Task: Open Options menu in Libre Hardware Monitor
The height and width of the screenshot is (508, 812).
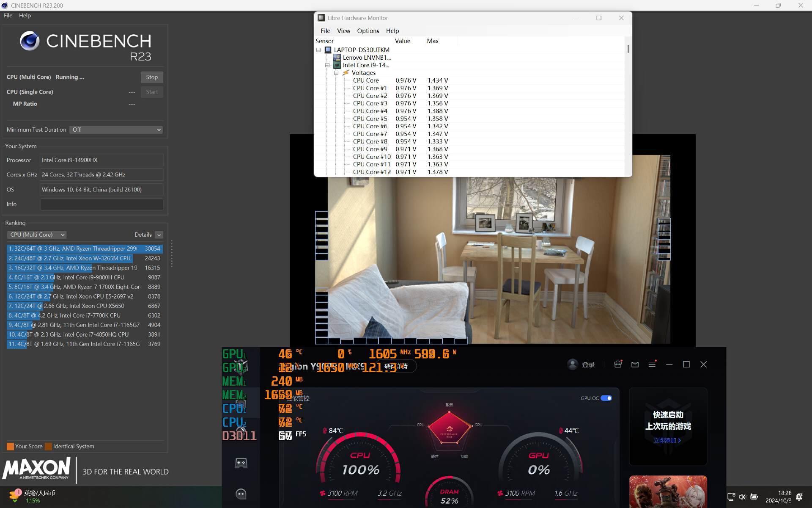Action: [368, 31]
